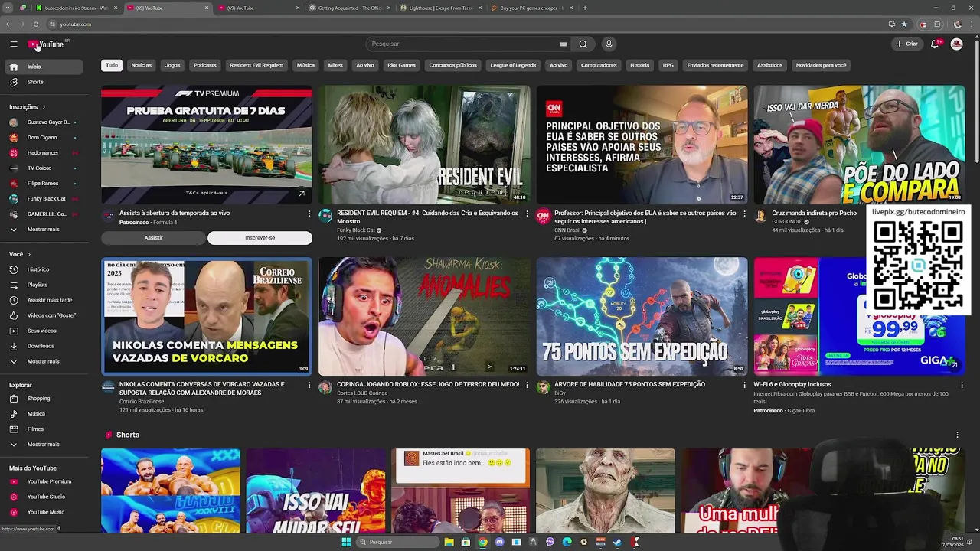The image size is (980, 551).
Task: Open Funky Black Cat subscription channel
Action: 43,199
